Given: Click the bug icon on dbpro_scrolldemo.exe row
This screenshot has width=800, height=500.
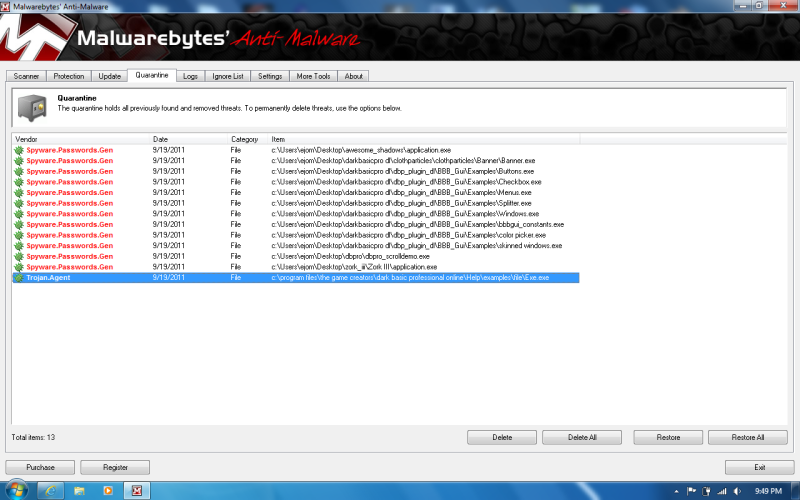Looking at the screenshot, I should pos(19,256).
